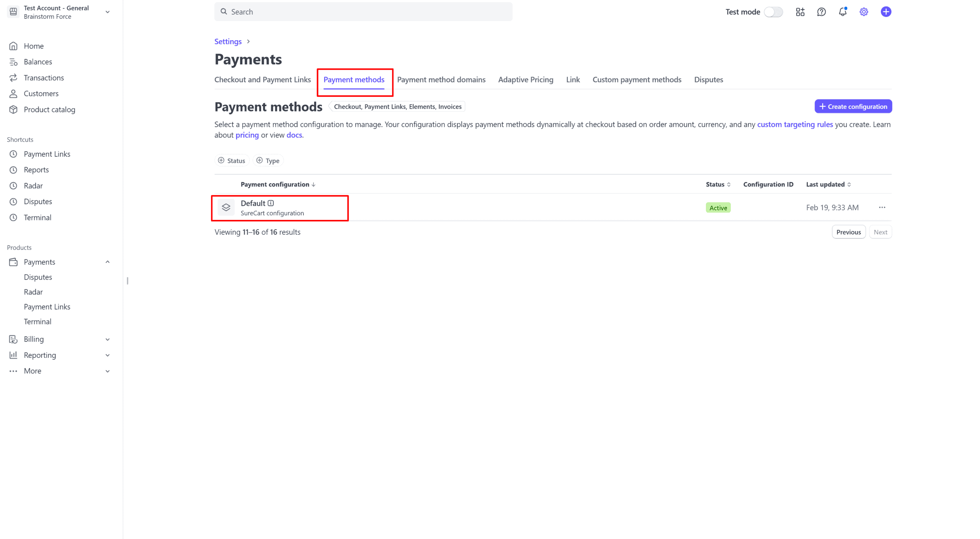Screen dimensions: 980x539
Task: Open the custom targeting rules link
Action: pyautogui.click(x=795, y=125)
